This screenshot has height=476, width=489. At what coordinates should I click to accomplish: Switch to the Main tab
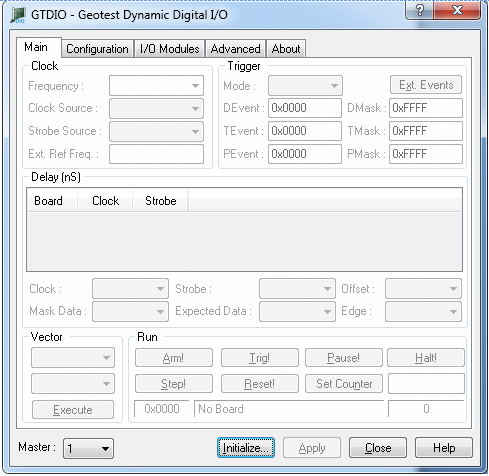point(38,47)
